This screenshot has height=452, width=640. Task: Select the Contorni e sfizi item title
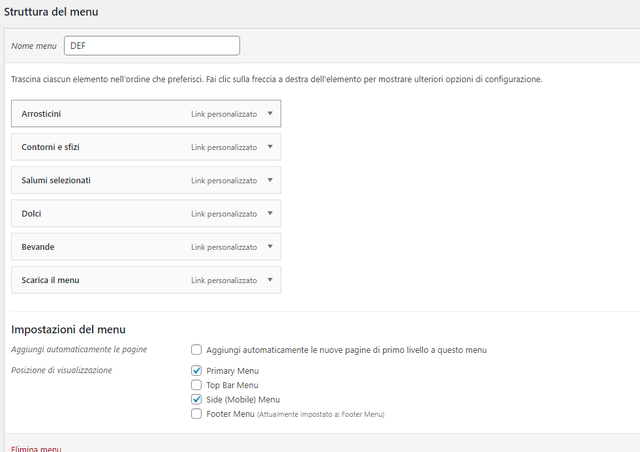coord(50,147)
